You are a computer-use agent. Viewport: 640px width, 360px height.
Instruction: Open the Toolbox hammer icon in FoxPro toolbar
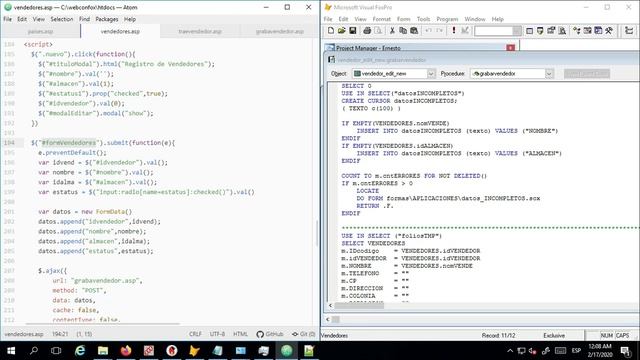tap(609, 31)
